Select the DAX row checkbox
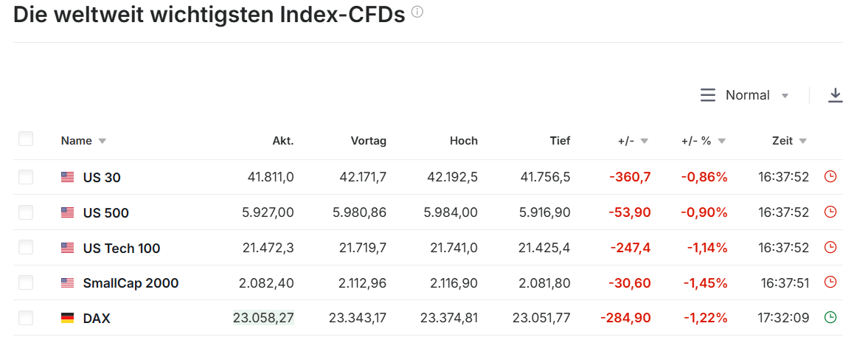This screenshot has height=340, width=868. [26, 318]
